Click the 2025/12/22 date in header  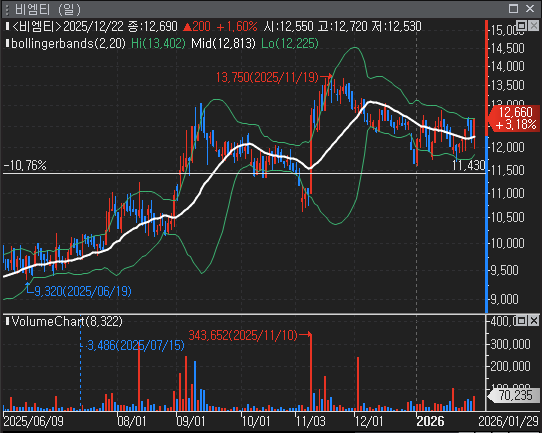[94, 26]
